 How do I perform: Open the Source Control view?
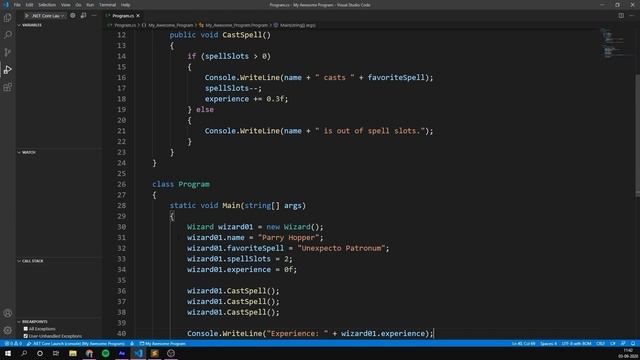pyautogui.click(x=8, y=52)
